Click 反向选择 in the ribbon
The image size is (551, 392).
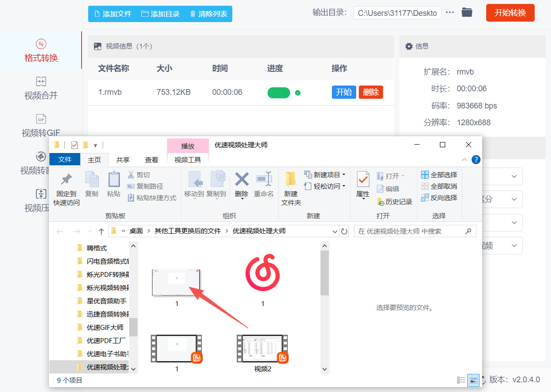point(439,198)
